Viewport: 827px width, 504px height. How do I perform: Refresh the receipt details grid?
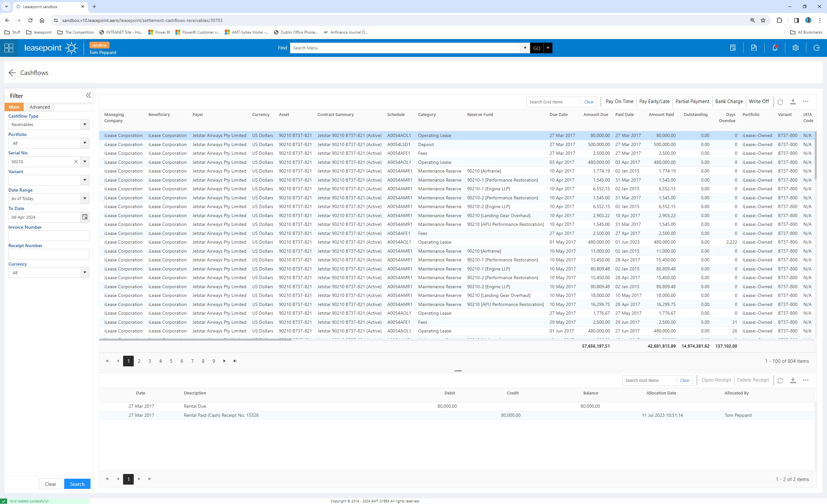pyautogui.click(x=780, y=380)
